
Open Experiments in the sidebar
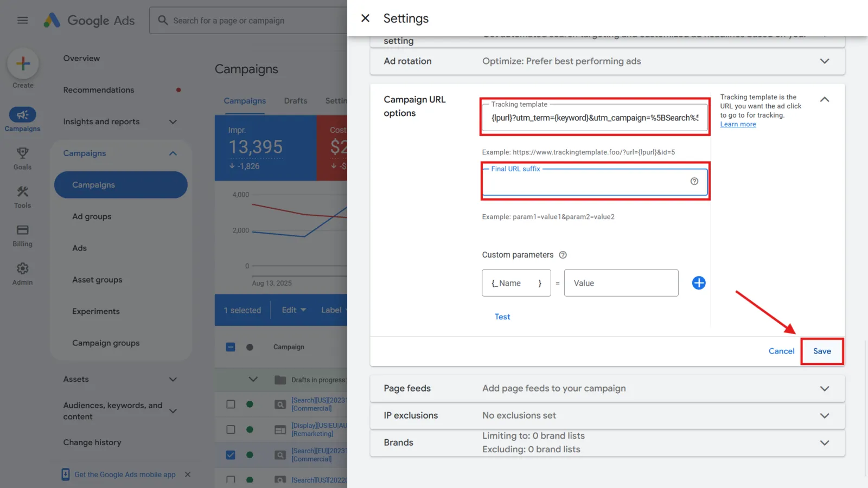[96, 311]
